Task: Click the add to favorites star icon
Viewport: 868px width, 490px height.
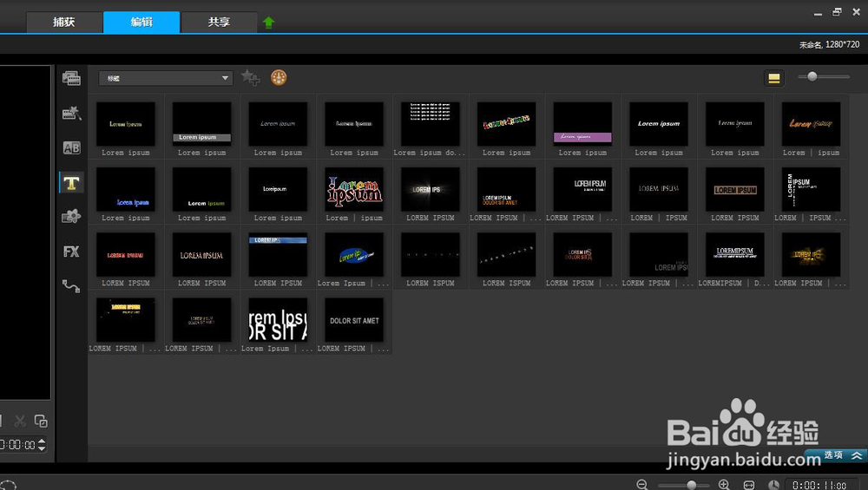Action: pos(251,77)
